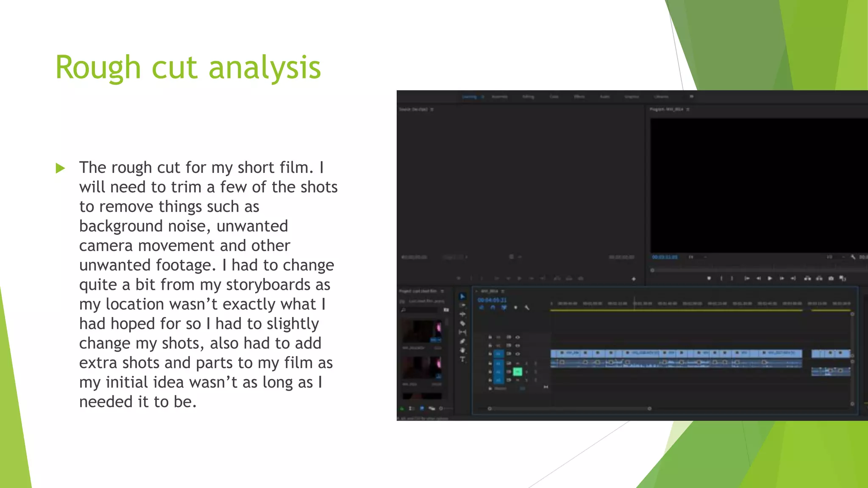
Task: Toggle eye visibility on top video track
Action: click(x=517, y=337)
